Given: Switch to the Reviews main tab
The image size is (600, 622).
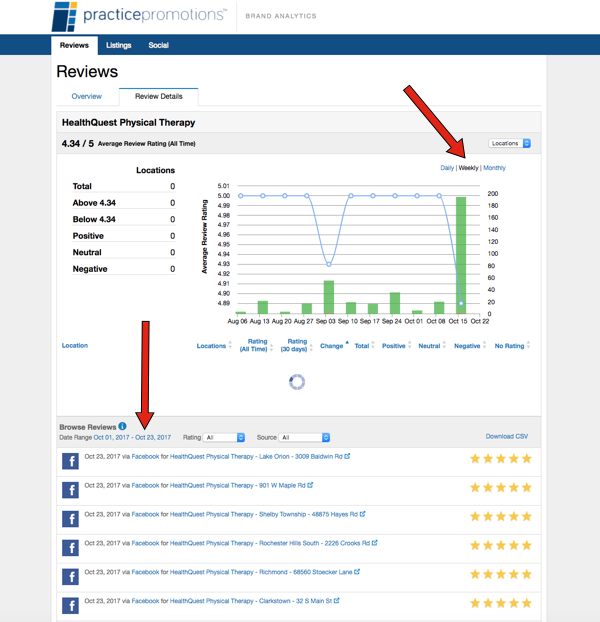Looking at the screenshot, I should (74, 45).
